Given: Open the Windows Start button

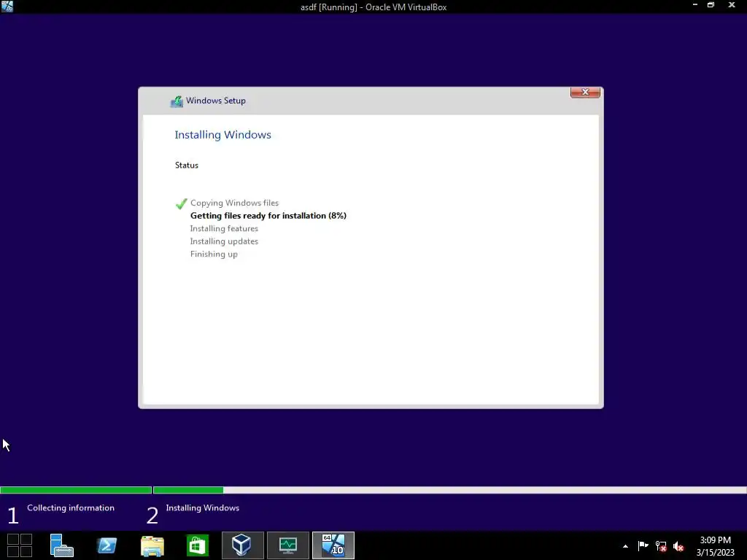Looking at the screenshot, I should coord(20,545).
